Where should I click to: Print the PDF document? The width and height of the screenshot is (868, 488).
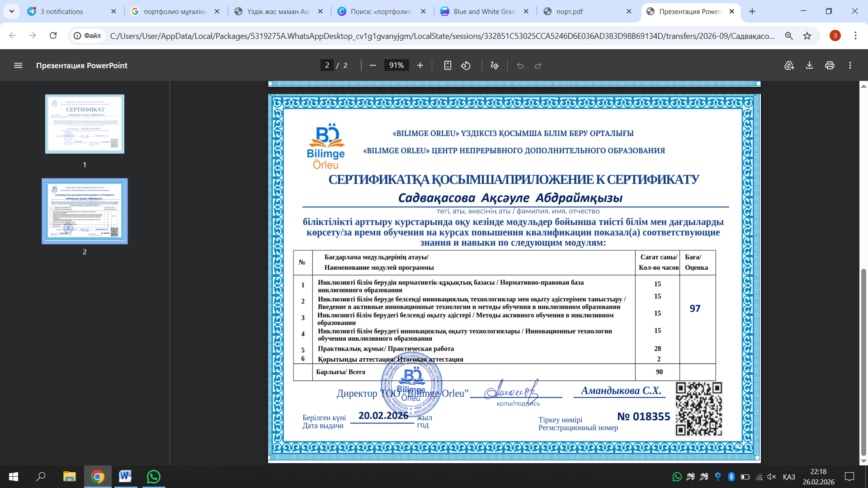pyautogui.click(x=830, y=66)
